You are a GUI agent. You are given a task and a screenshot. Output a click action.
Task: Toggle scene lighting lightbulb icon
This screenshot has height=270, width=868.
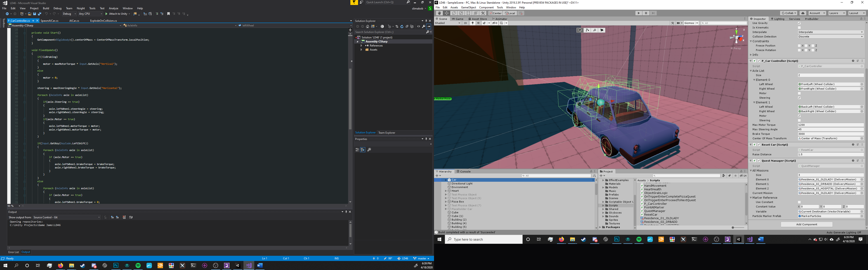pyautogui.click(x=473, y=23)
